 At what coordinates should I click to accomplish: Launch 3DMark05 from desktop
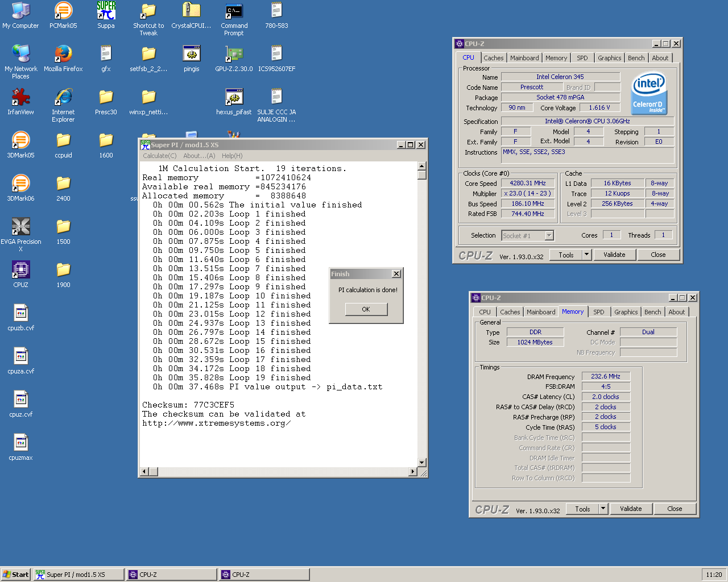[x=20, y=144]
